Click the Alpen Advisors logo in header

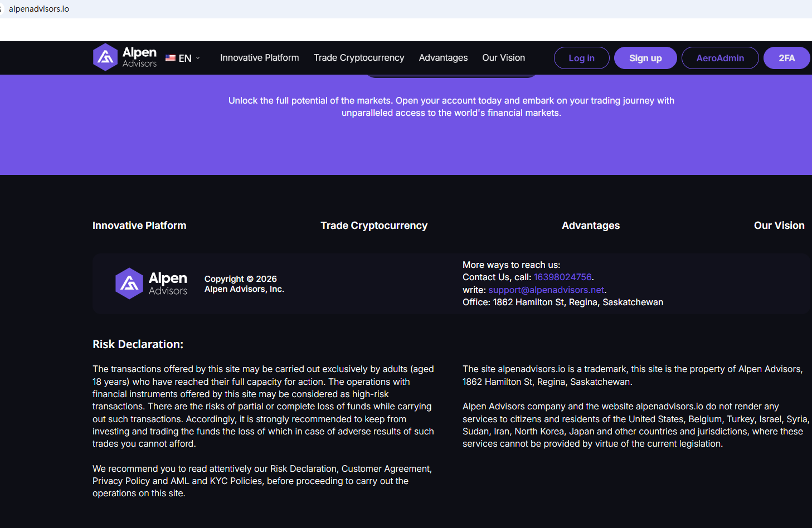point(125,57)
